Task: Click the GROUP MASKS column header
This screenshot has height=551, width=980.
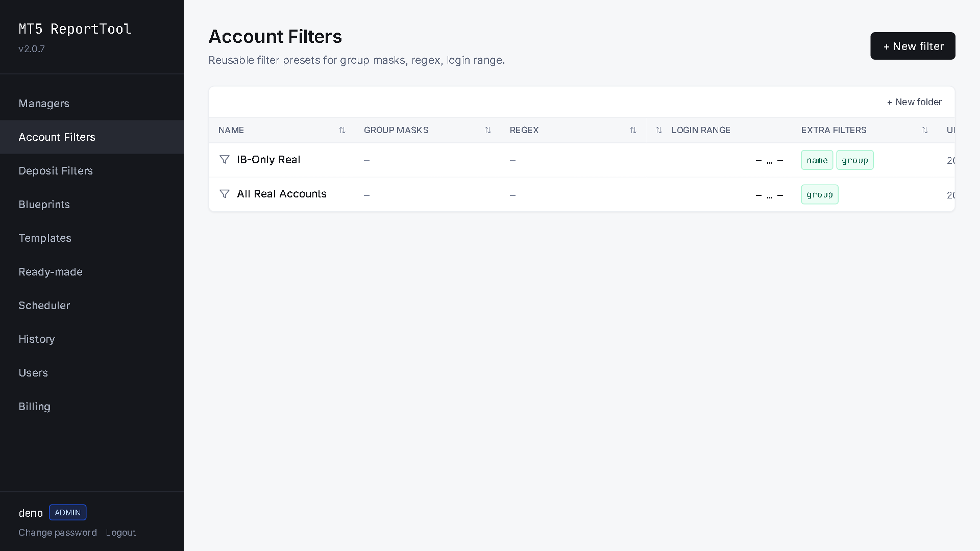Action: coord(396,130)
